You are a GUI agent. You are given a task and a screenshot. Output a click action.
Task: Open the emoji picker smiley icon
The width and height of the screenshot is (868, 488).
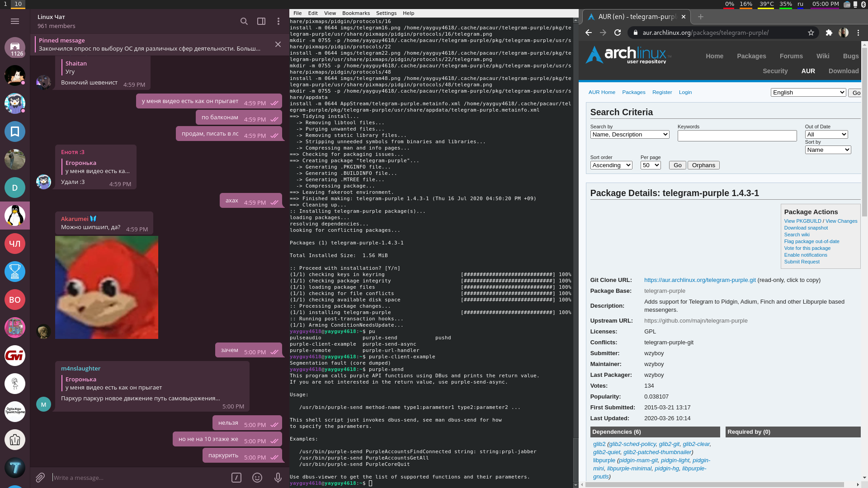coord(257,478)
